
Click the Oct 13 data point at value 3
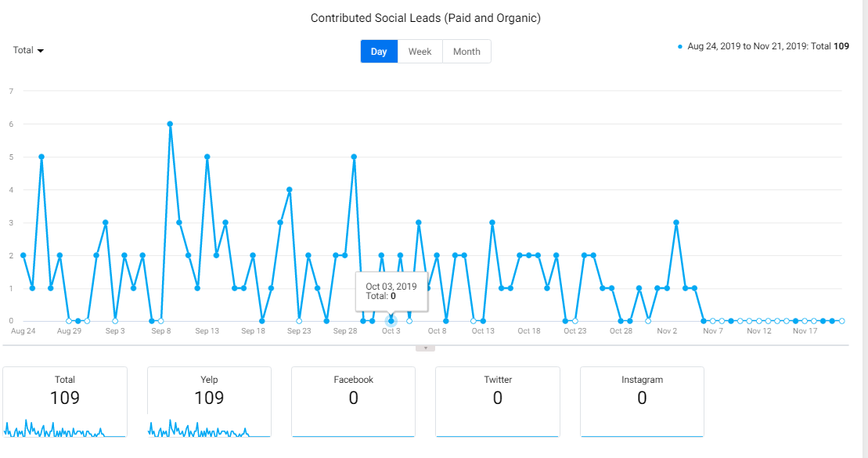(492, 222)
